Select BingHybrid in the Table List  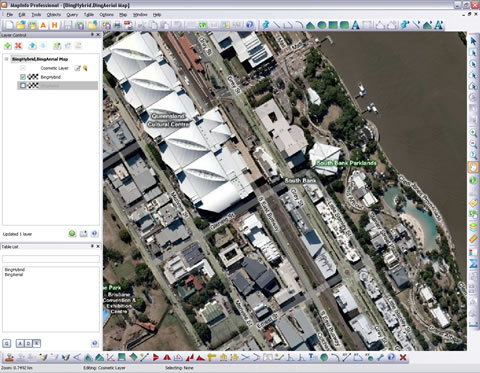tap(15, 269)
